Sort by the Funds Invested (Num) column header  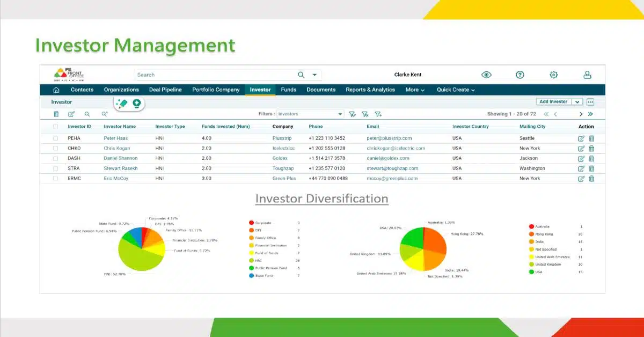tap(226, 127)
